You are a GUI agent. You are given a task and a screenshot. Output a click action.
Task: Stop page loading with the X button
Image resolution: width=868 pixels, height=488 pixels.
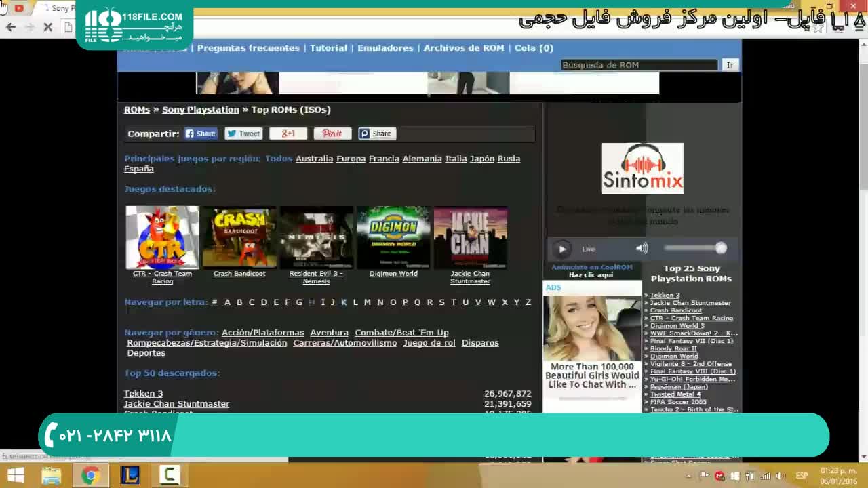tap(47, 27)
